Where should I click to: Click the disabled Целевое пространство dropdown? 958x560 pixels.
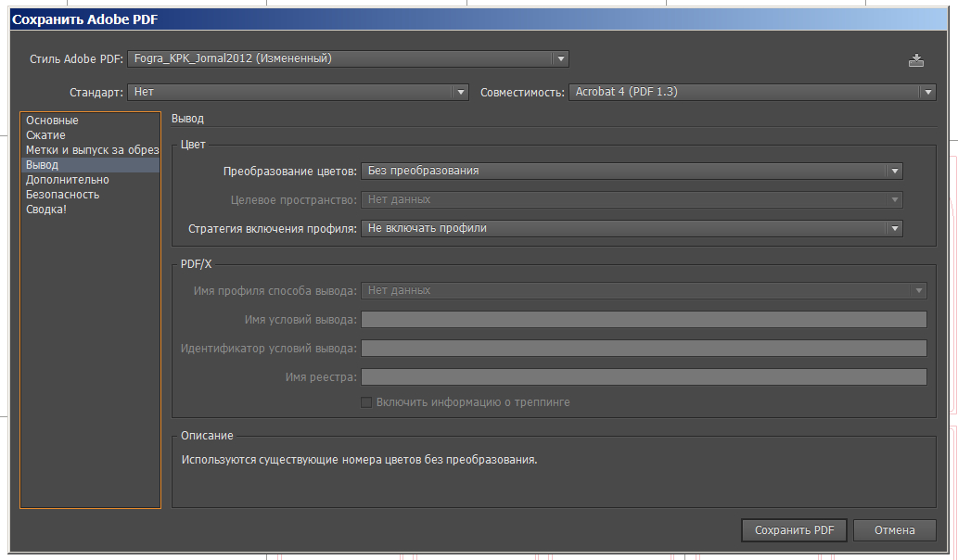(632, 199)
